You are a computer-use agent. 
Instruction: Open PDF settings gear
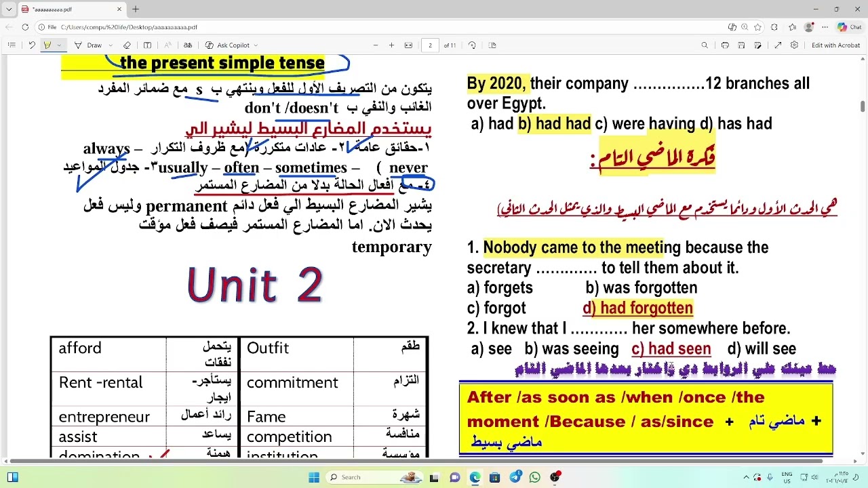[x=794, y=45]
